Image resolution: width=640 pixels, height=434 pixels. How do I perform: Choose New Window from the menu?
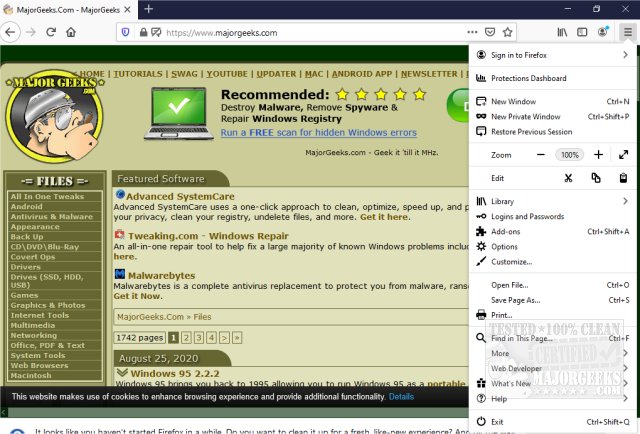pos(552,101)
